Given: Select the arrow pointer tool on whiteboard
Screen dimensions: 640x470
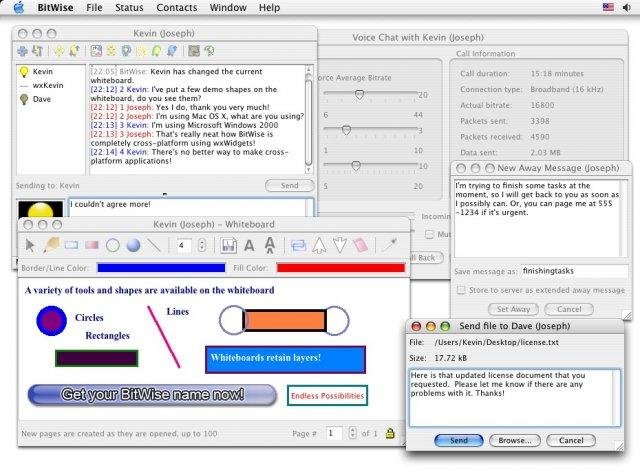Looking at the screenshot, I should pos(30,245).
